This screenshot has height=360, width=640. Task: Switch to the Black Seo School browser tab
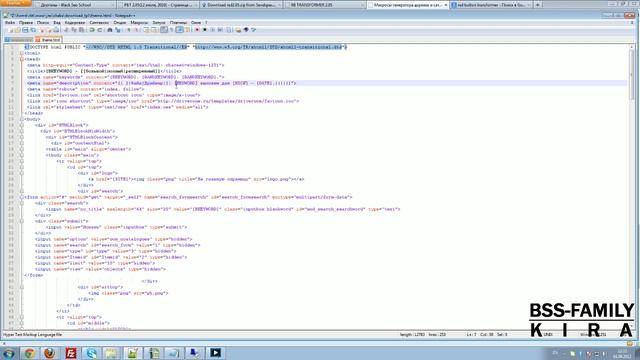pyautogui.click(x=74, y=5)
